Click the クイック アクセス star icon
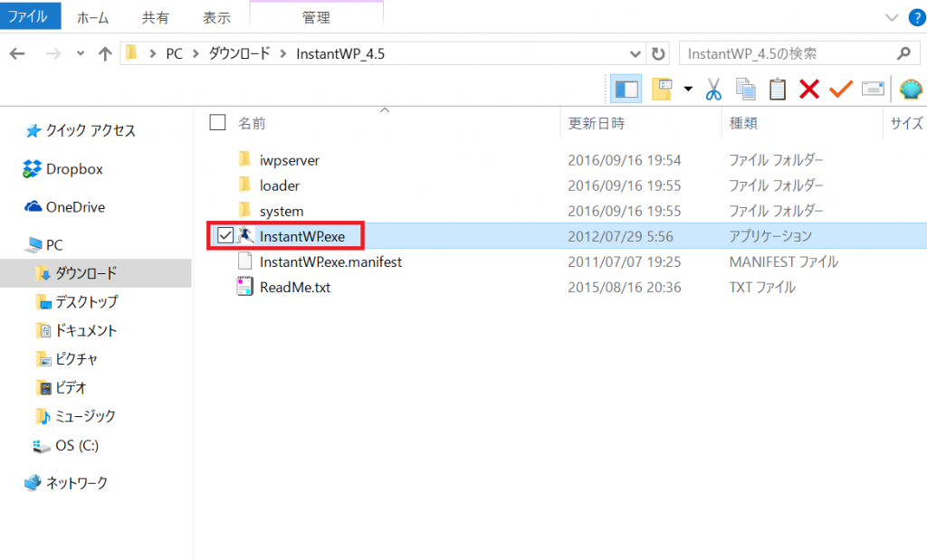927x560 pixels. tap(33, 130)
